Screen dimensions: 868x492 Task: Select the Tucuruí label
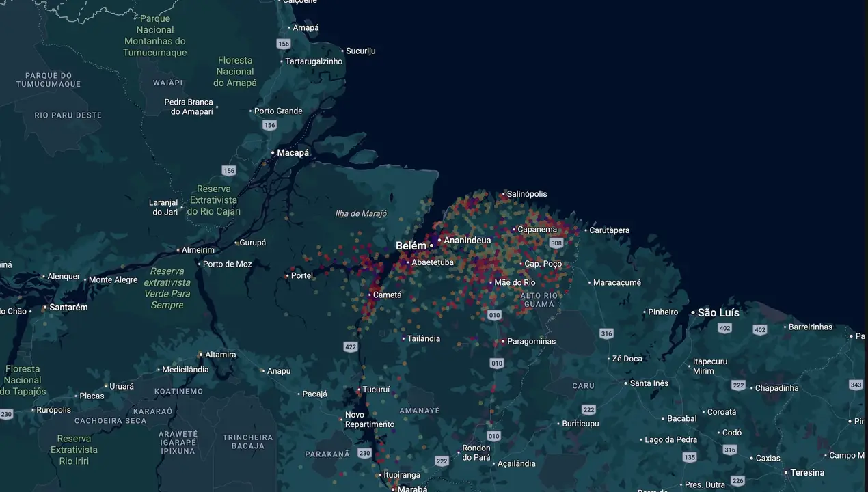(376, 389)
